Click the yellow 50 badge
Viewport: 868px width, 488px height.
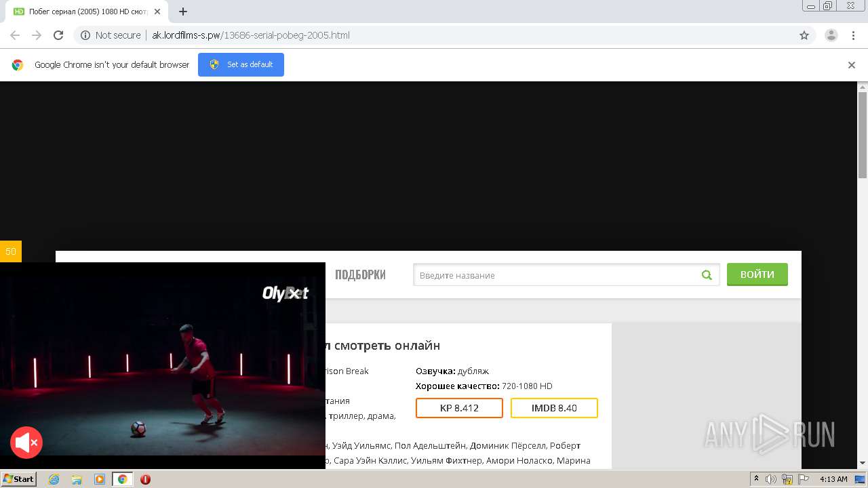11,251
